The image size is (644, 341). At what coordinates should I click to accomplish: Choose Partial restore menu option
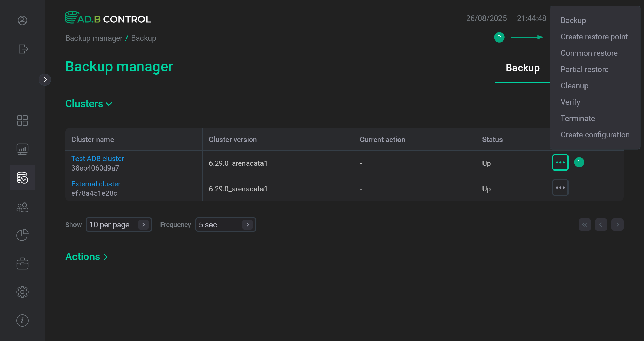click(x=584, y=69)
